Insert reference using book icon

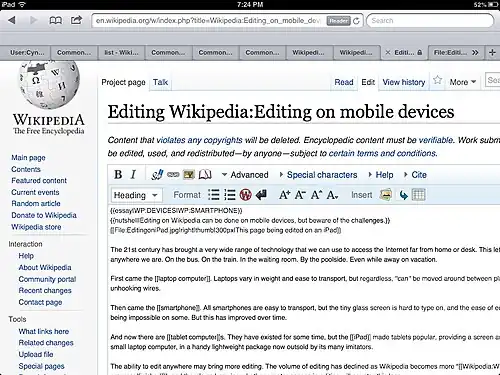point(205,174)
